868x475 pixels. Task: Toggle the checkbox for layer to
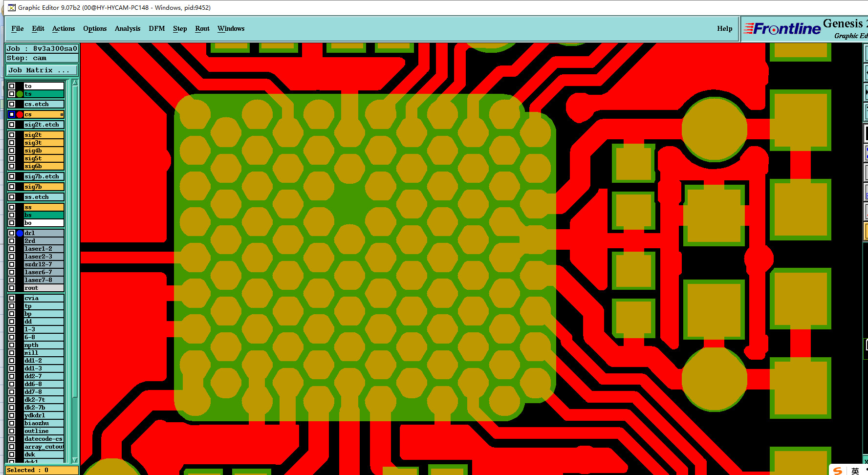[12, 86]
